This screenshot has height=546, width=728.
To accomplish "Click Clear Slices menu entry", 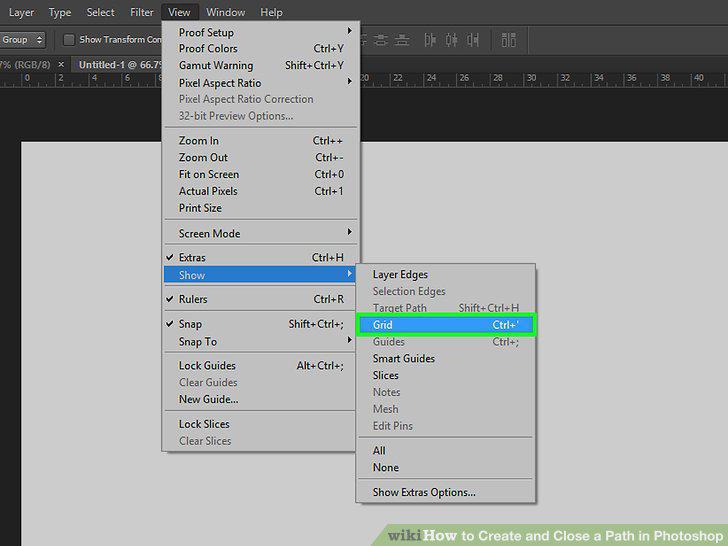I will coord(261,441).
